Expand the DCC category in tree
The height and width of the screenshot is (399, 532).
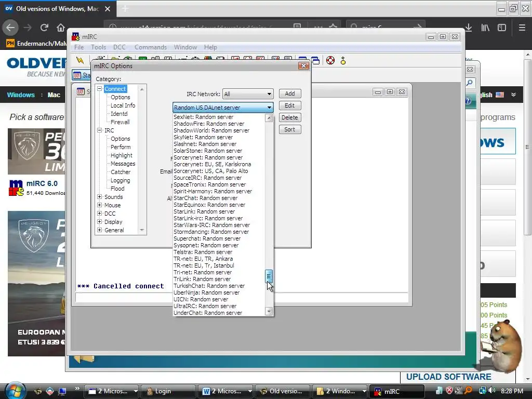99,214
